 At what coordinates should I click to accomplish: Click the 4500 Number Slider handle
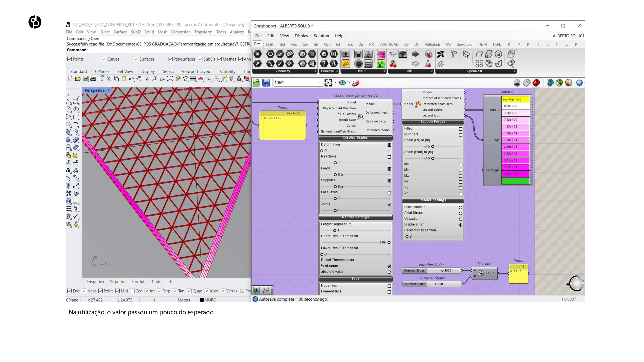pyautogui.click(x=442, y=270)
